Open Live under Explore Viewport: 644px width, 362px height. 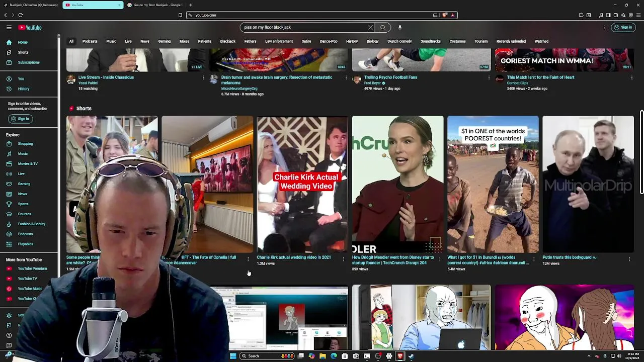(x=29, y=173)
